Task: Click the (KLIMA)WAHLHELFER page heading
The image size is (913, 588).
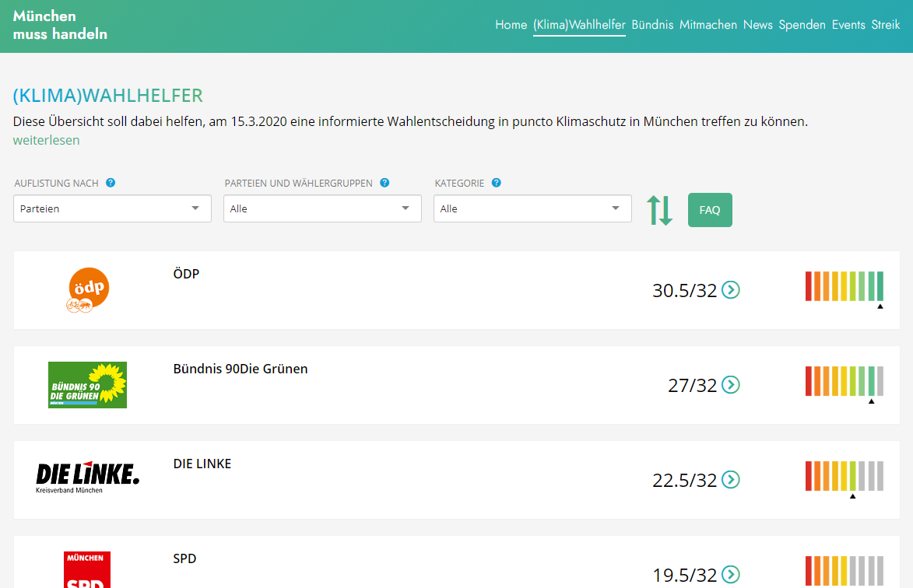Action: (107, 96)
